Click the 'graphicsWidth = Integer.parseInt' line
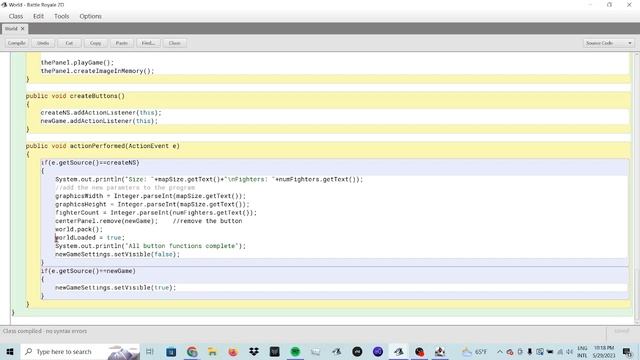This screenshot has width=640, height=360. [151, 196]
